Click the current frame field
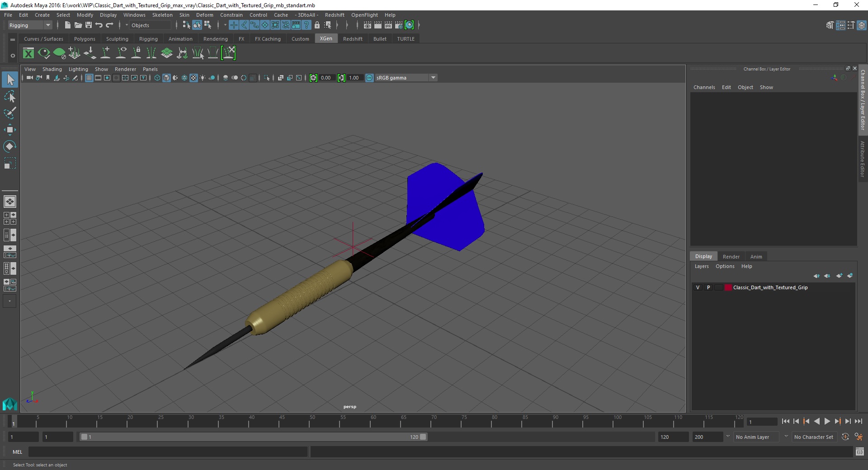868x470 pixels. 762,422
